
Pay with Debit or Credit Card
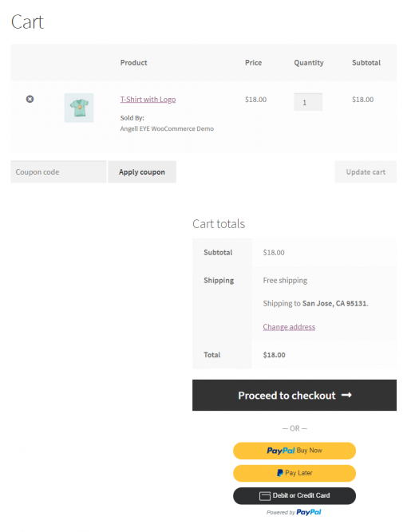click(x=294, y=495)
